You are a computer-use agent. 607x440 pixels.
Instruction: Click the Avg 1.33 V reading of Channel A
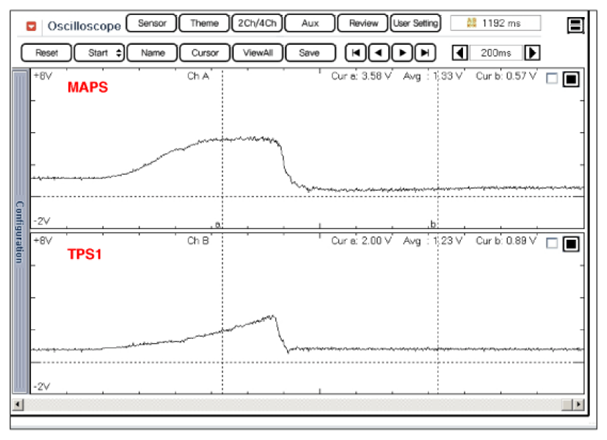click(433, 76)
